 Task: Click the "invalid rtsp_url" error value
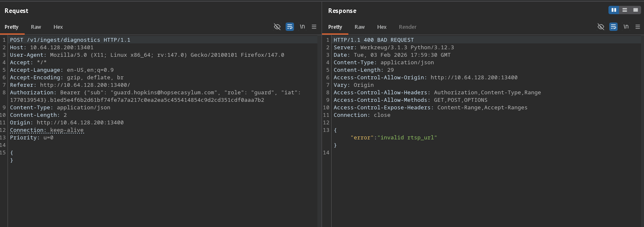pos(408,138)
